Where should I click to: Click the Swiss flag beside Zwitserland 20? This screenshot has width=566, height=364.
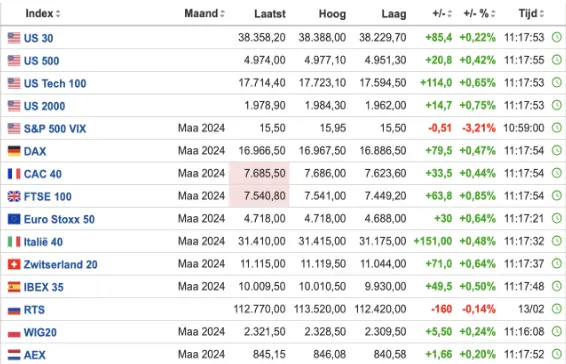point(14,264)
